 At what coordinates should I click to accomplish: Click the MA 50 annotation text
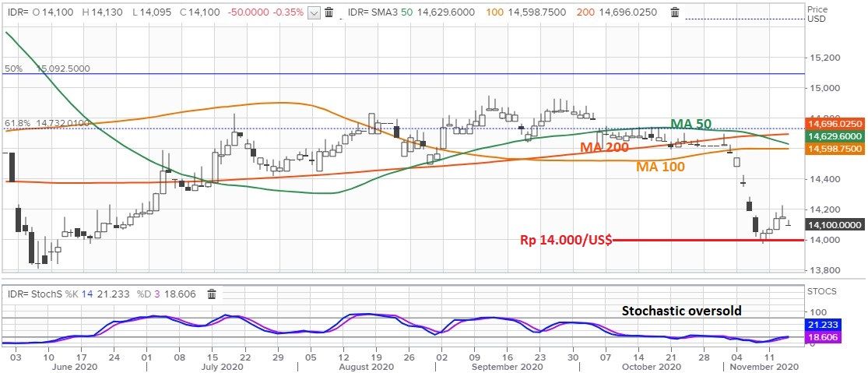pyautogui.click(x=691, y=123)
